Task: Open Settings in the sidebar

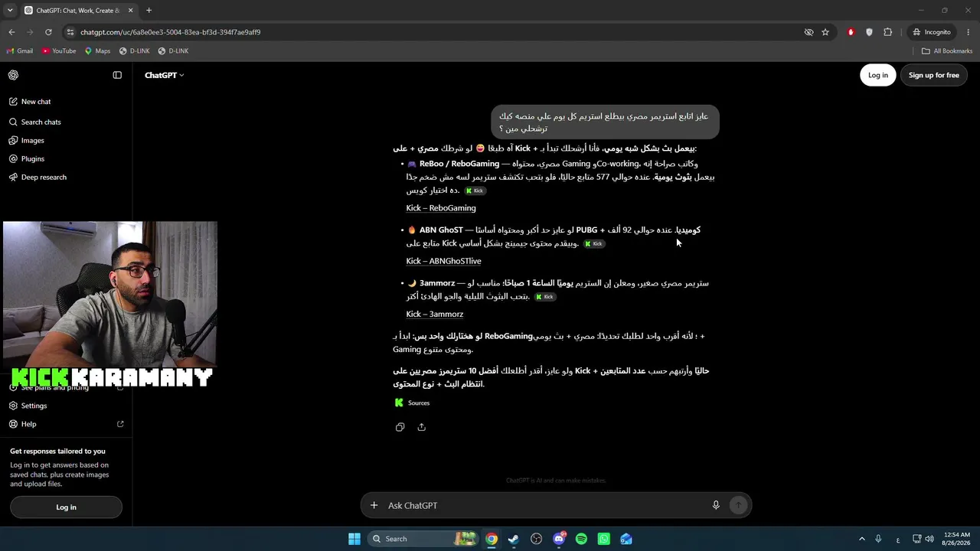Action: [x=28, y=406]
